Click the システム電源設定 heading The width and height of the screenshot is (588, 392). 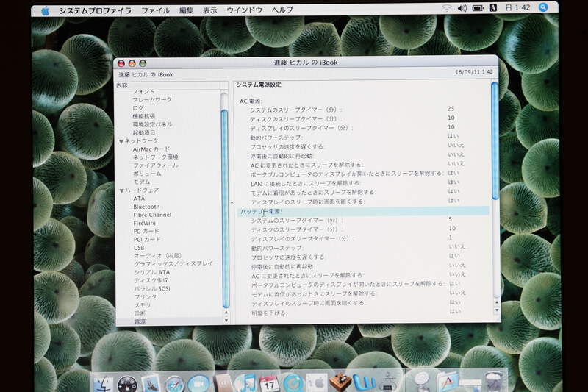click(x=259, y=85)
